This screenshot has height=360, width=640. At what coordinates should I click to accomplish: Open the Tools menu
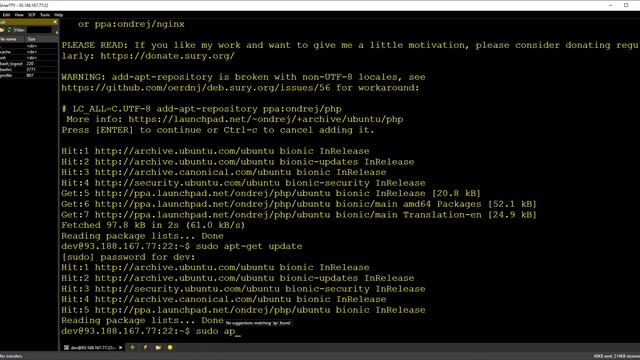pos(44,15)
